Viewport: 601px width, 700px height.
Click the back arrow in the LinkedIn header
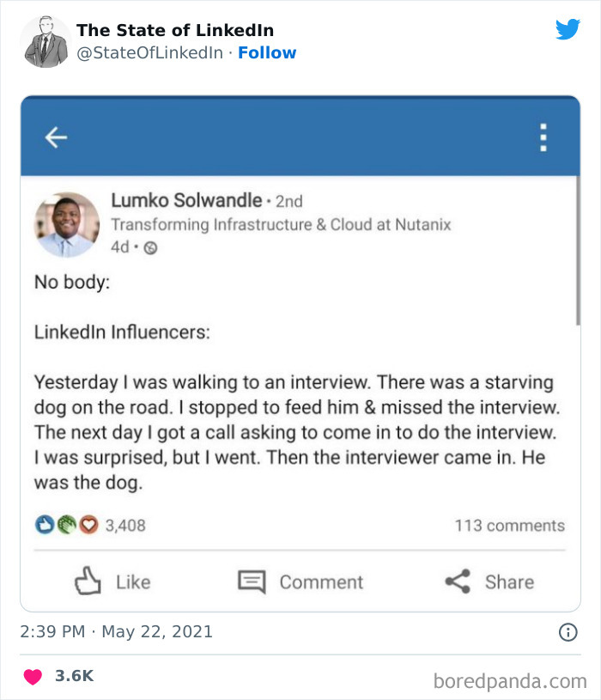coord(55,137)
